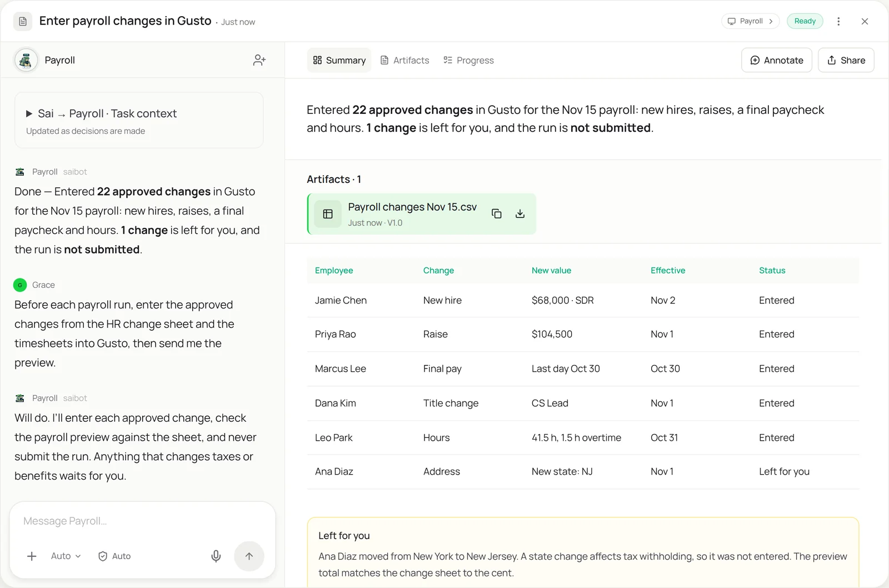Click the Effective column header
This screenshot has width=889, height=588.
[668, 271]
